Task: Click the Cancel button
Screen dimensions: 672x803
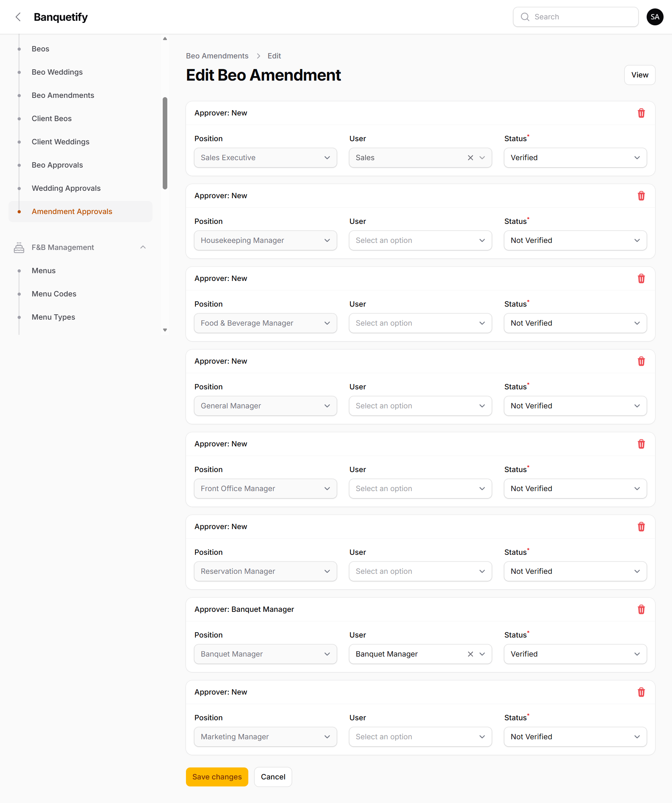Action: pos(273,777)
